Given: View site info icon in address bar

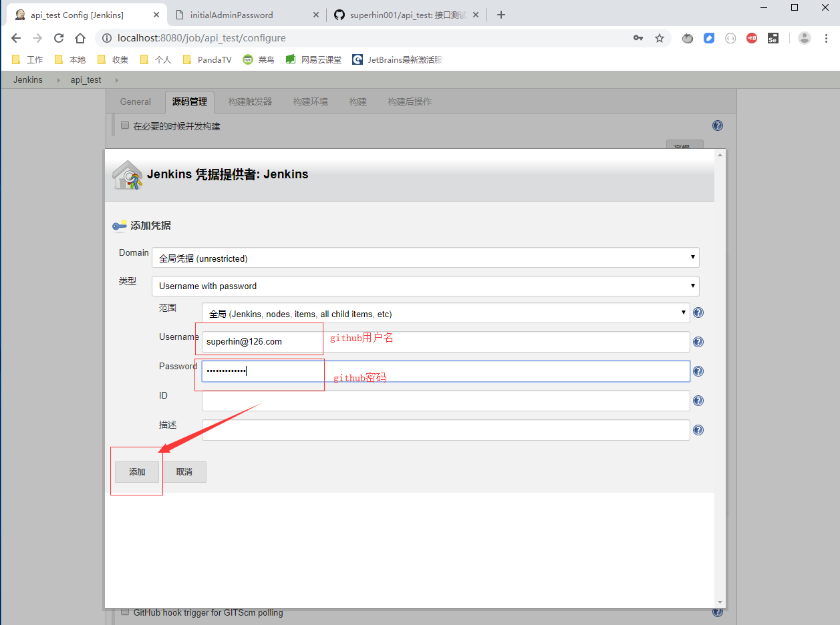Looking at the screenshot, I should 107,38.
